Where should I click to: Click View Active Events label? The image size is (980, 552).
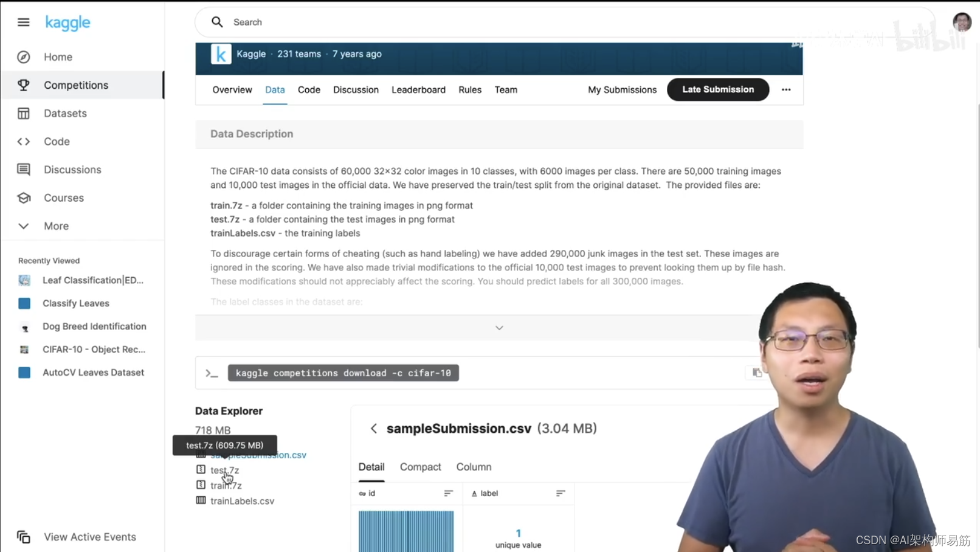(x=90, y=537)
